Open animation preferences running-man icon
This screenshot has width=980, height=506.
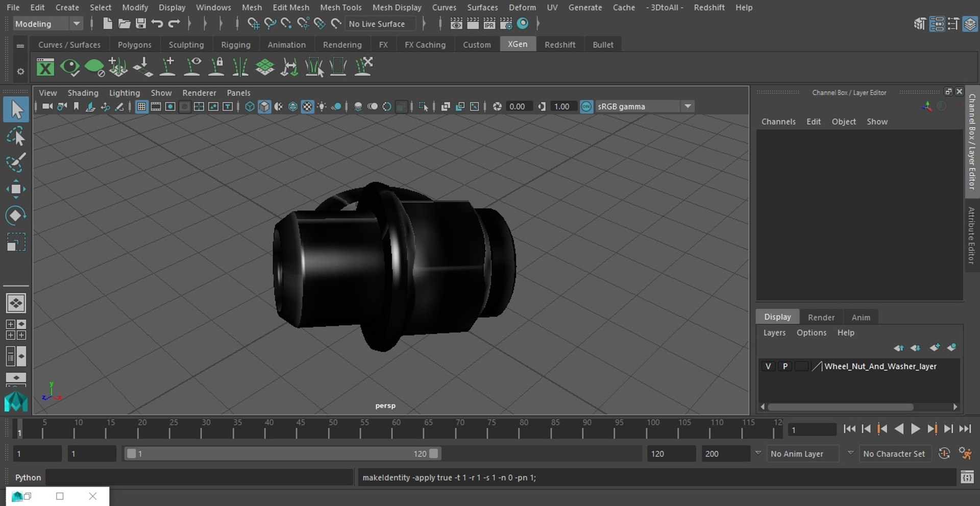pyautogui.click(x=965, y=453)
